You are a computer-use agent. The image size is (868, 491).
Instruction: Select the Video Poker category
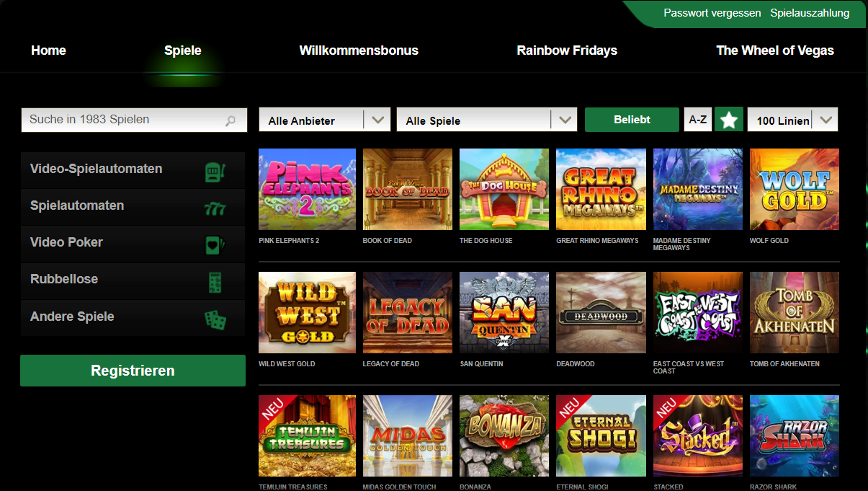(133, 244)
